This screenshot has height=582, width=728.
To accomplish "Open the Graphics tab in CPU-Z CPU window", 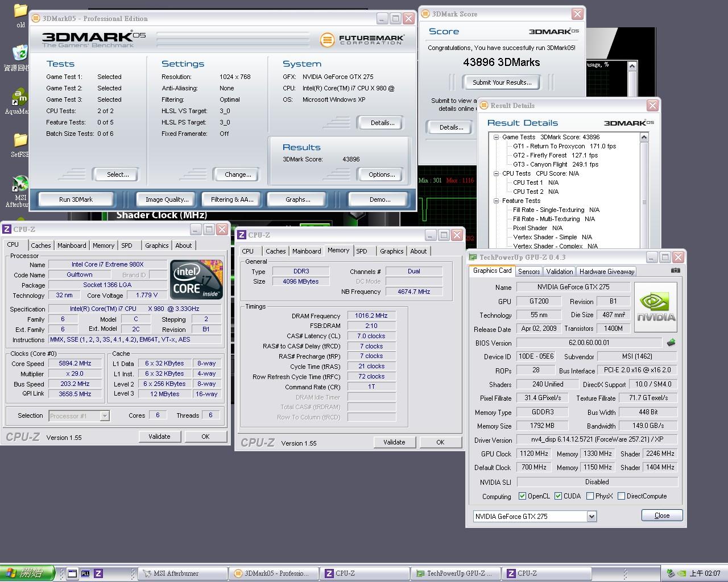I will pos(156,246).
